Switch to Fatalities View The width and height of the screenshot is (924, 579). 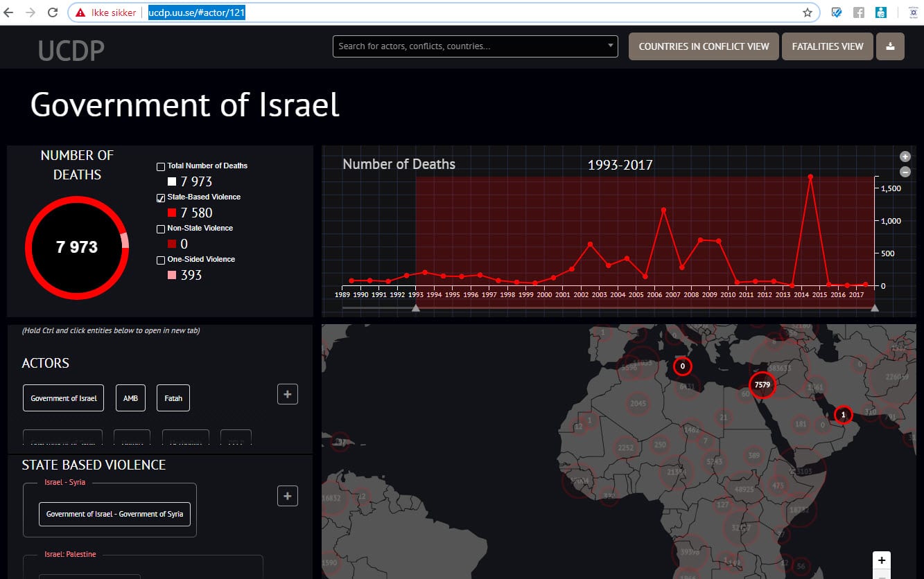pos(828,46)
